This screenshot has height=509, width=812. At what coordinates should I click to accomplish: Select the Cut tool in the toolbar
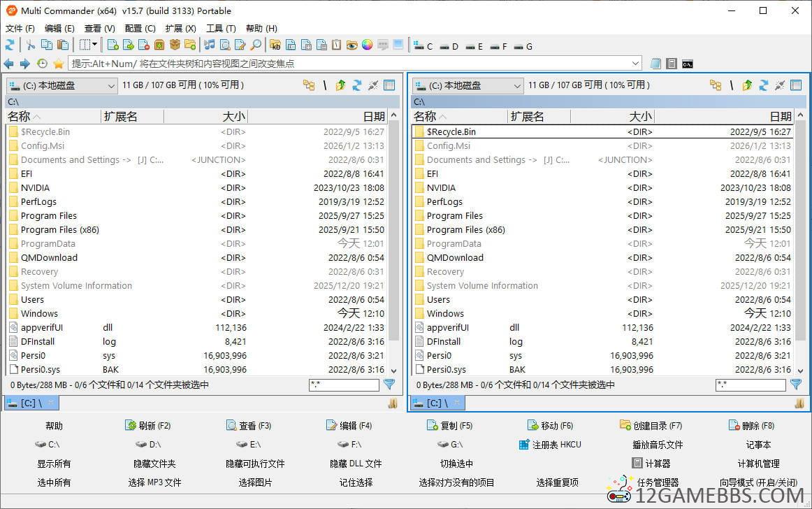pyautogui.click(x=31, y=45)
